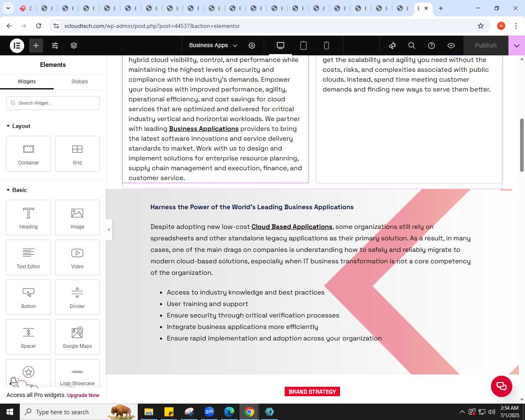525x420 pixels.
Task: Select the Grid widget
Action: (77, 153)
